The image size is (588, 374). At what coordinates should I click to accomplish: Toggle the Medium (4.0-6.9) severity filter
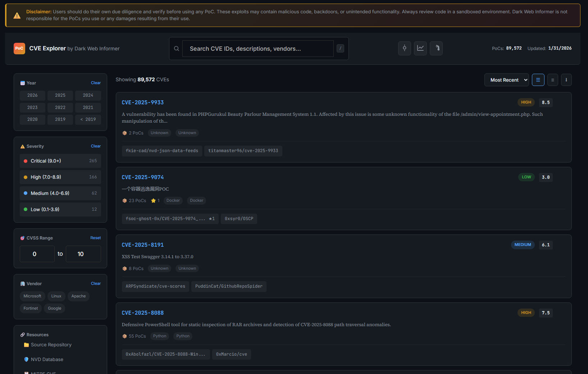(60, 193)
